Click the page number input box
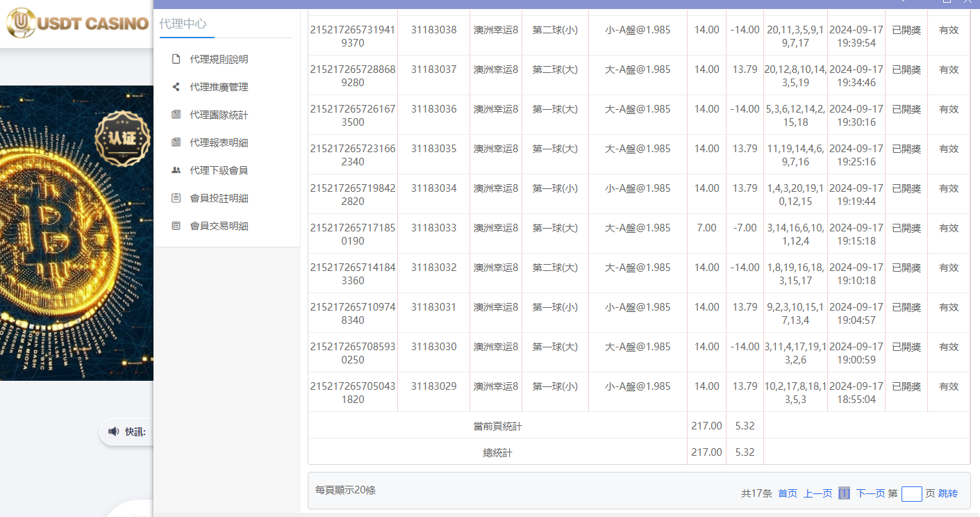Viewport: 980px width, 517px height. point(911,493)
